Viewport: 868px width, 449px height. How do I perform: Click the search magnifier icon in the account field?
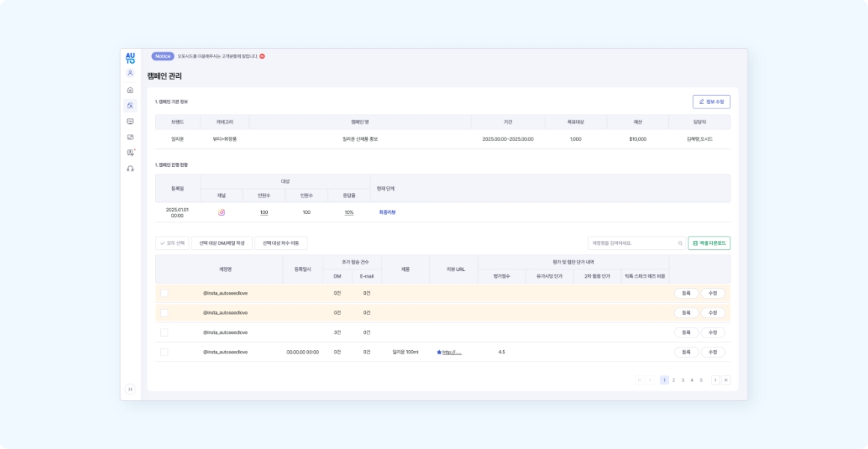coord(680,243)
